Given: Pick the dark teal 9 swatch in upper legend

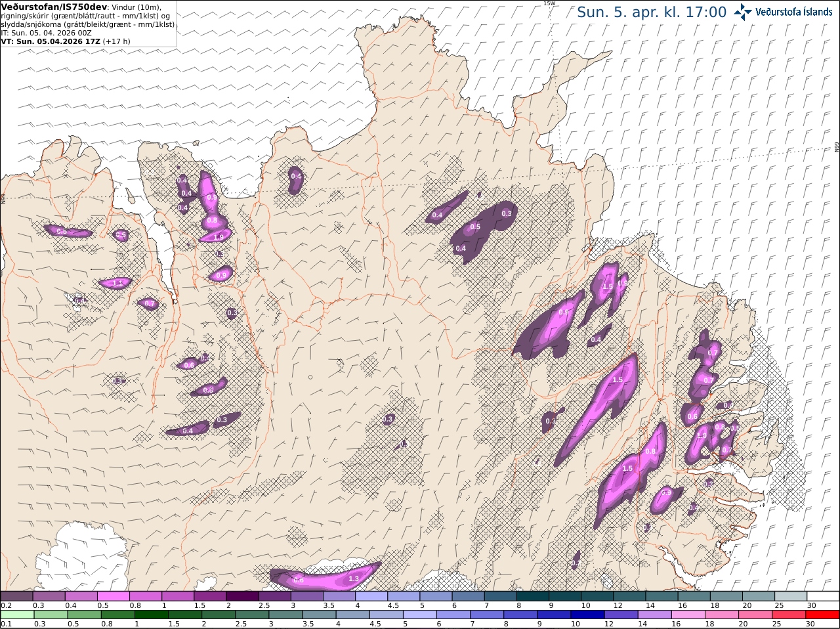Looking at the screenshot, I should (565, 596).
